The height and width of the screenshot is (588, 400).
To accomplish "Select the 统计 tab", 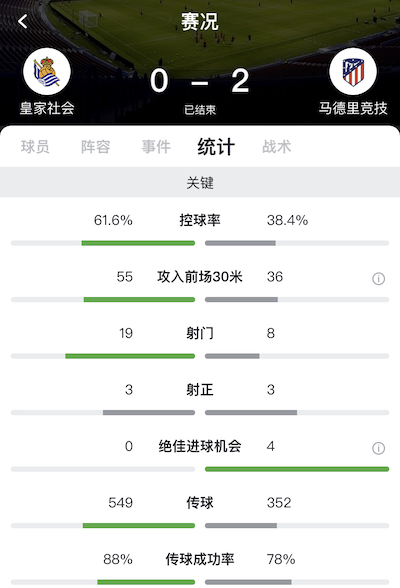I will click(216, 147).
